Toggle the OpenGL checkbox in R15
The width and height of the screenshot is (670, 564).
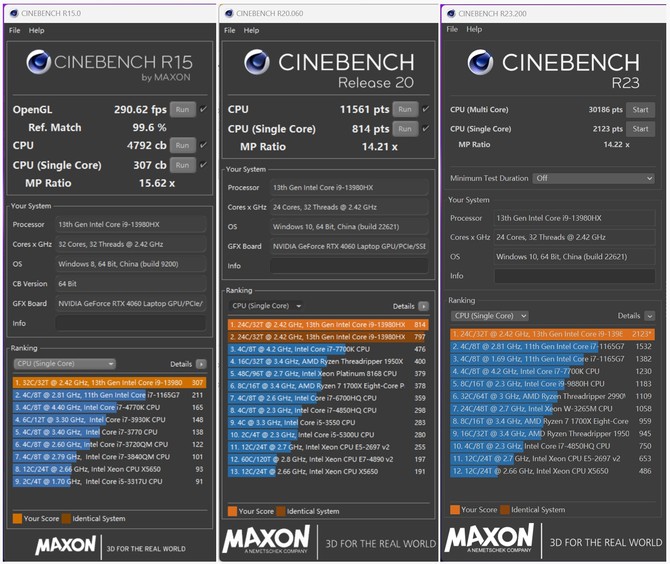[x=203, y=109]
